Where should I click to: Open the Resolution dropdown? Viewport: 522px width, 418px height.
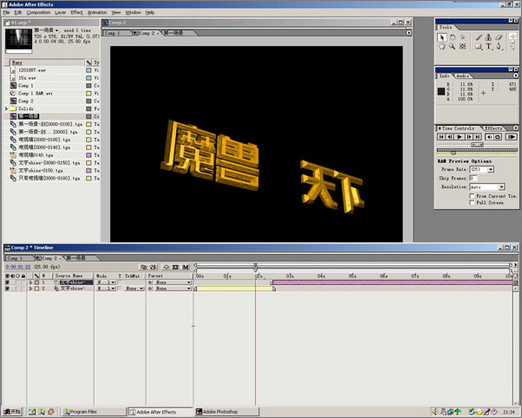(x=487, y=187)
